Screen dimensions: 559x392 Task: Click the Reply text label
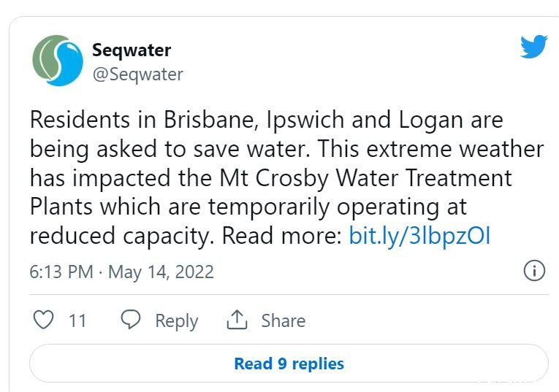pyautogui.click(x=177, y=321)
